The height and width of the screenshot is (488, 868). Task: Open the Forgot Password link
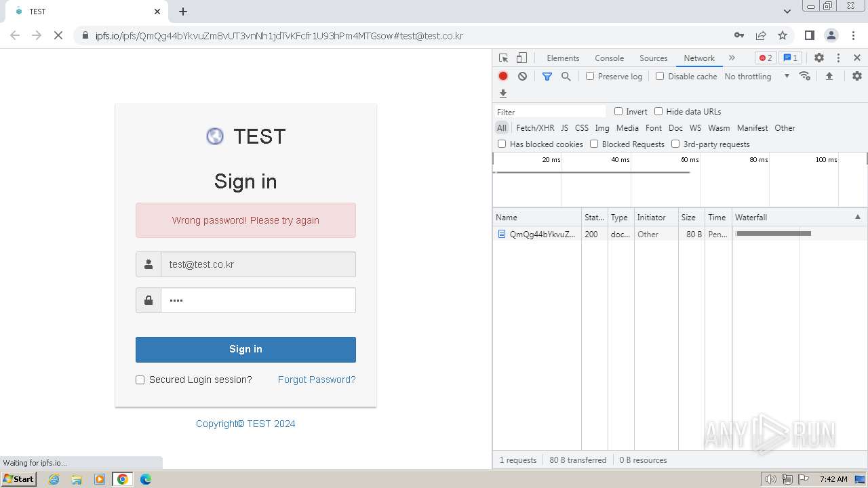(x=317, y=380)
